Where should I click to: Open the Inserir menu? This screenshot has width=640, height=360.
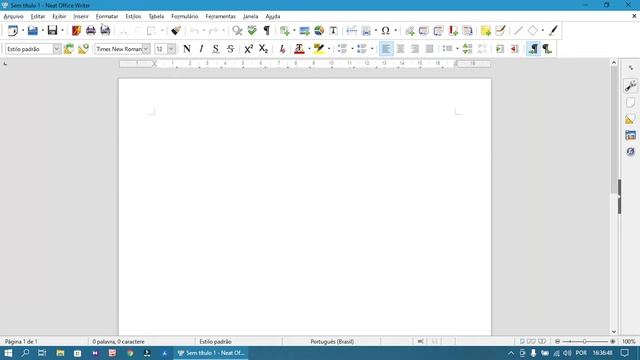(x=81, y=16)
